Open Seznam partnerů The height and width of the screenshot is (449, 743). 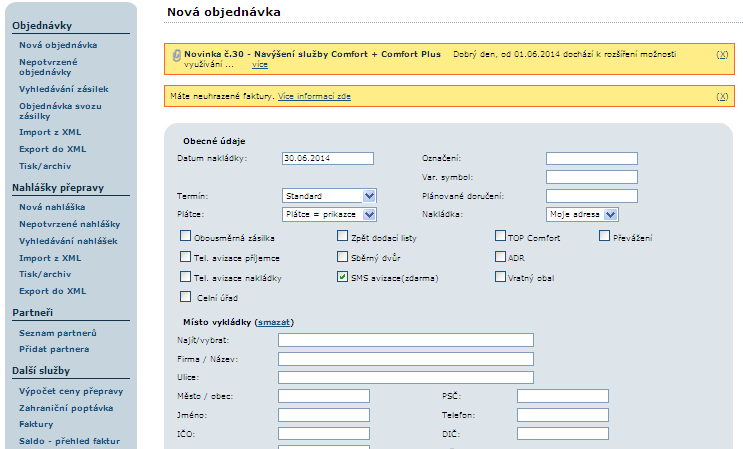[58, 333]
